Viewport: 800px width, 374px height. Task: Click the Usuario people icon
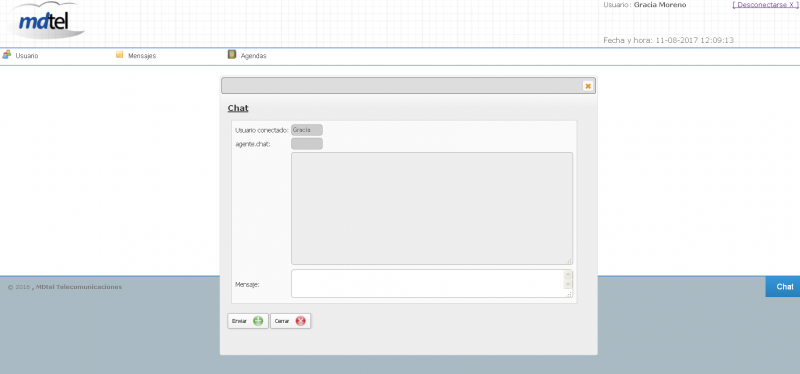tap(6, 55)
